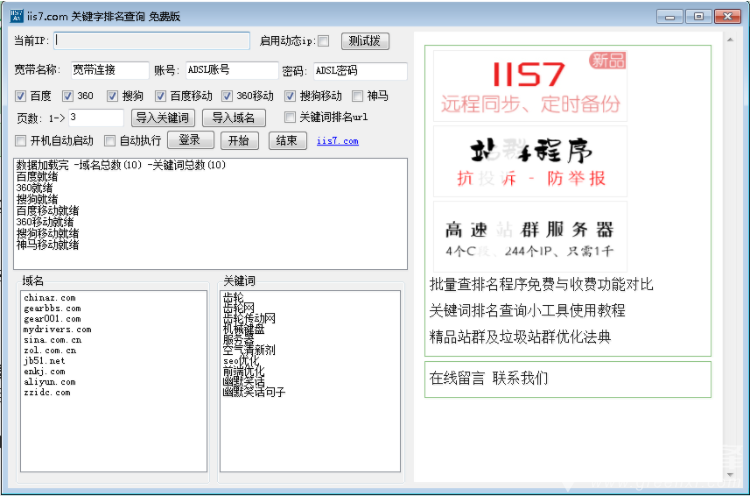Select aliyun.com in the domain list

(49, 382)
